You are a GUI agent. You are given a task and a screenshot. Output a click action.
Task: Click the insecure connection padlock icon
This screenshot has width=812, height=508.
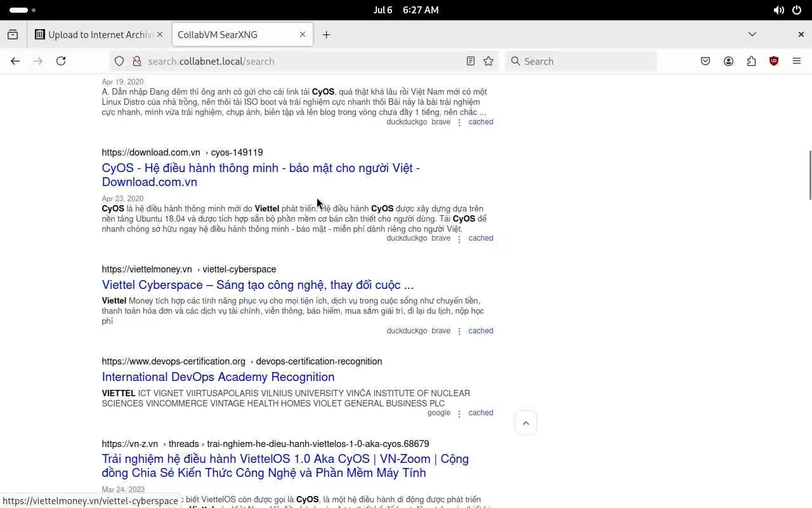click(x=136, y=61)
